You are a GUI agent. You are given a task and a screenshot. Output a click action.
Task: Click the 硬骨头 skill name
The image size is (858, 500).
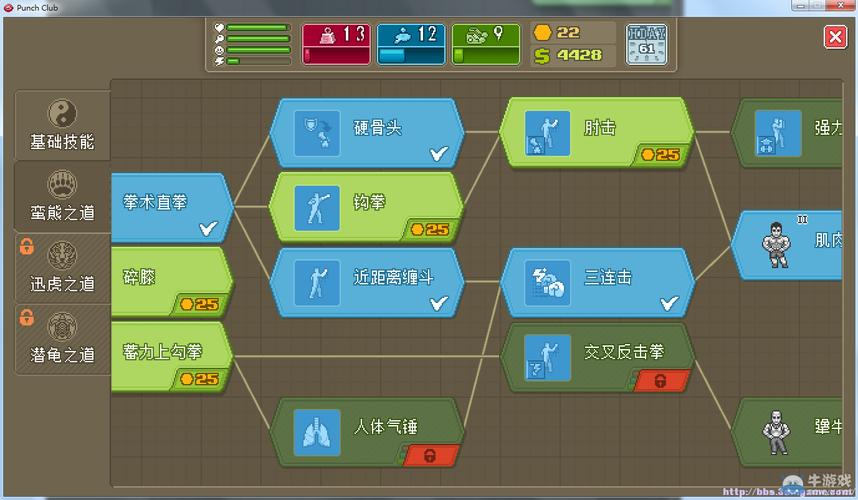pyautogui.click(x=378, y=128)
